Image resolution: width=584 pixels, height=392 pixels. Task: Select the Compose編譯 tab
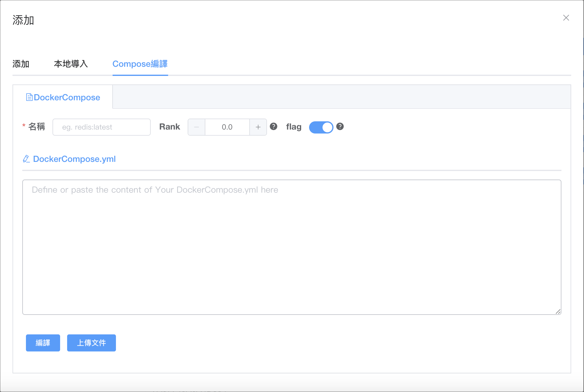click(140, 64)
